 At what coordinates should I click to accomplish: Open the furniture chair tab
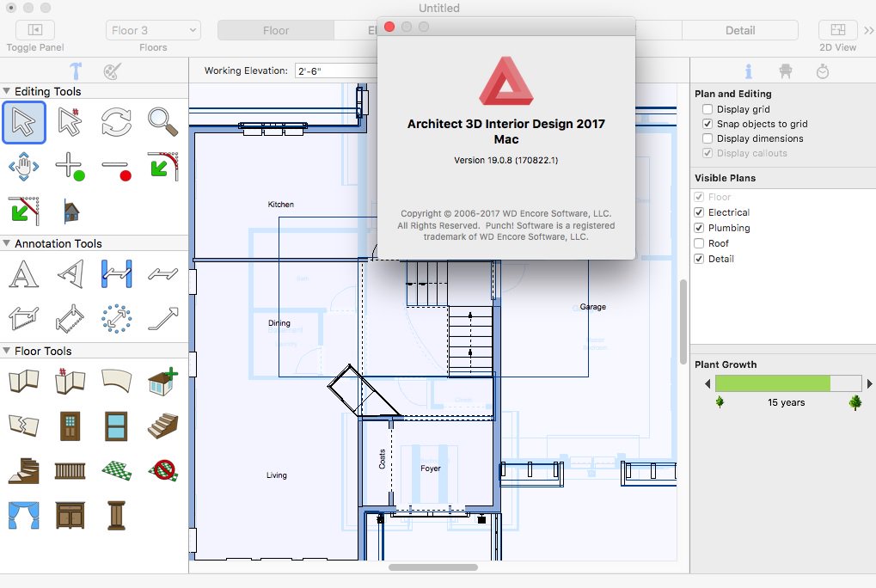(786, 70)
